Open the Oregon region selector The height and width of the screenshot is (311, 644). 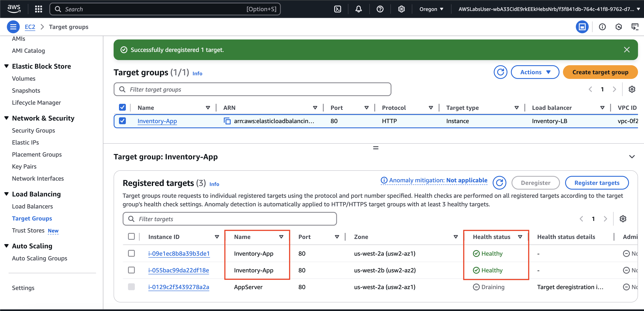click(x=431, y=9)
